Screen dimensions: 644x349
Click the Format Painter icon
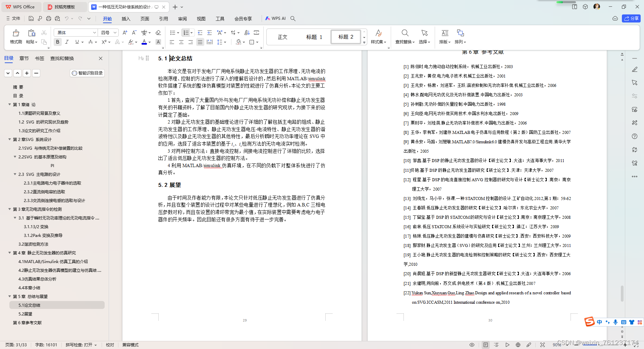(16, 33)
